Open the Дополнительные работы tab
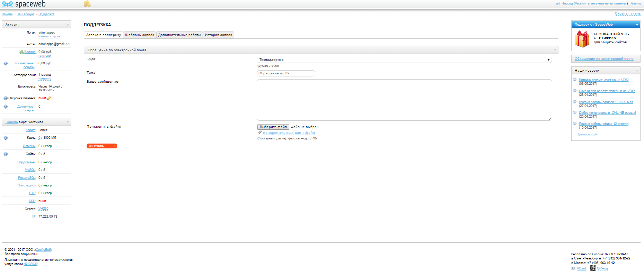 [179, 35]
